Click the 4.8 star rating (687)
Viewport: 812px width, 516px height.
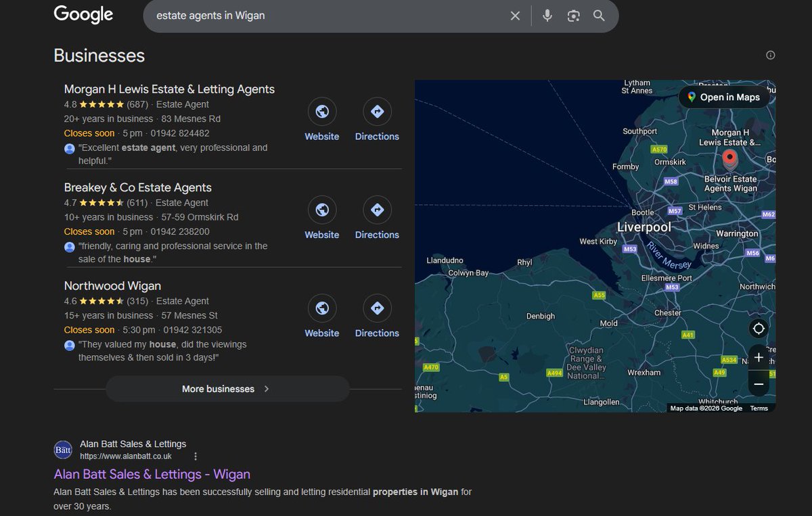click(106, 105)
